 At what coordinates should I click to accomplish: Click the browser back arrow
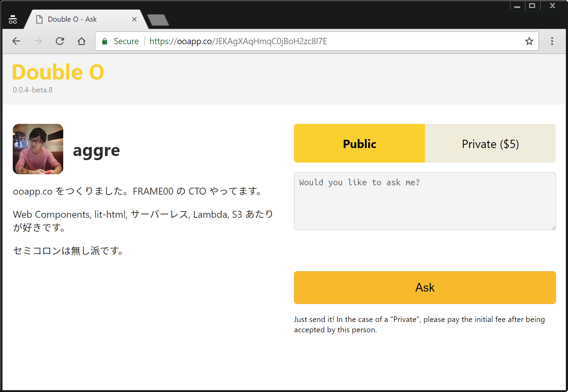(x=16, y=41)
